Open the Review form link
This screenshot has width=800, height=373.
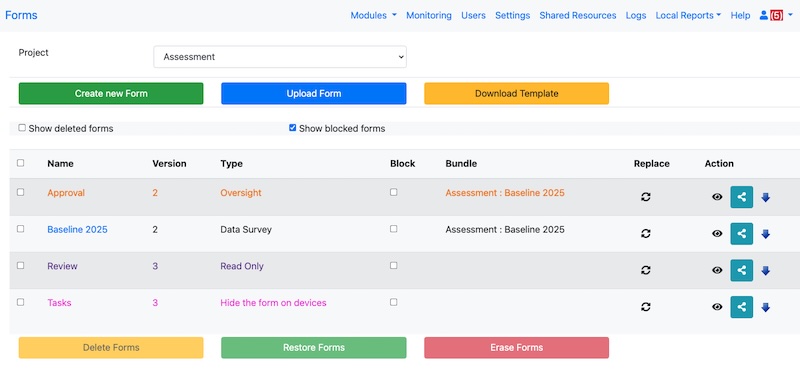(62, 266)
